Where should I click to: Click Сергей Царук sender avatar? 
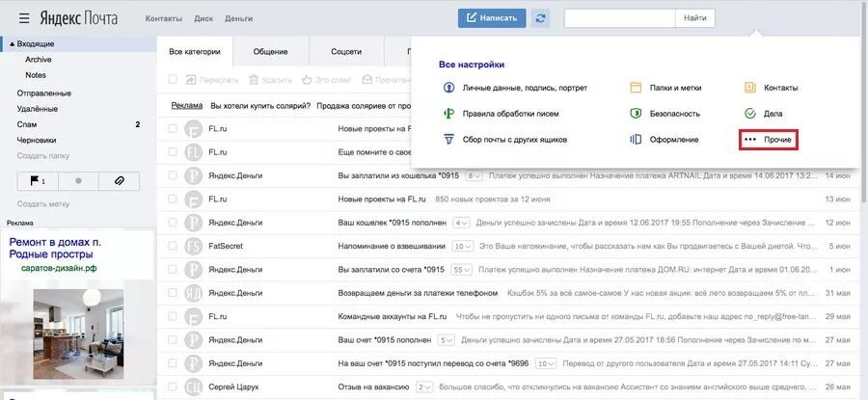[x=193, y=387]
